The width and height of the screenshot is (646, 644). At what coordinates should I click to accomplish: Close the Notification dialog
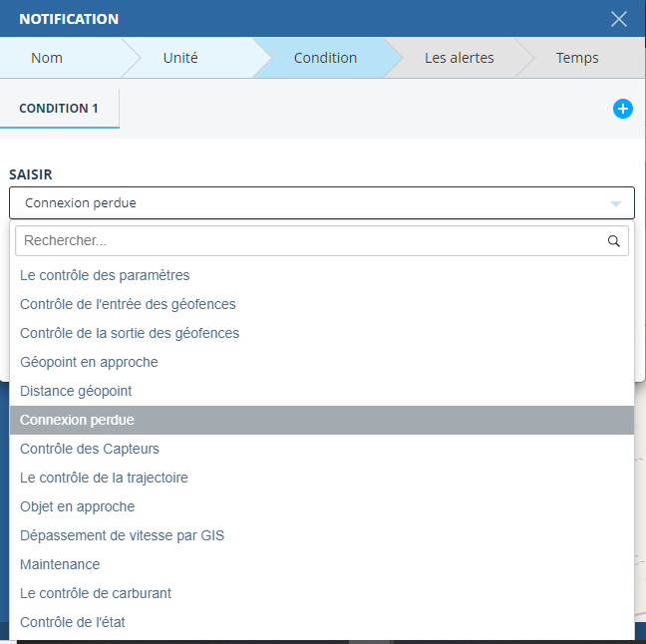(x=619, y=19)
